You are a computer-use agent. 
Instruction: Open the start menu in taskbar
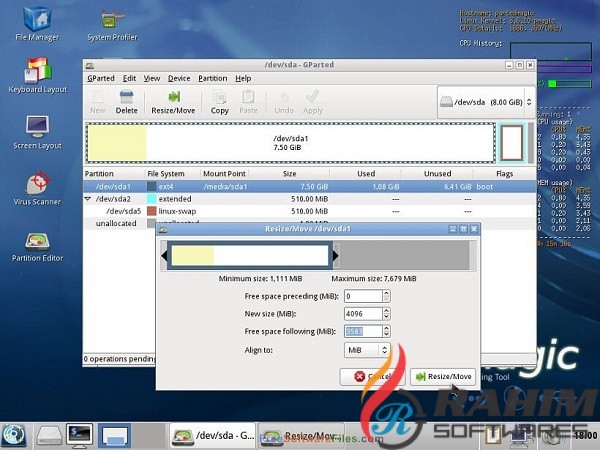pos(14,435)
